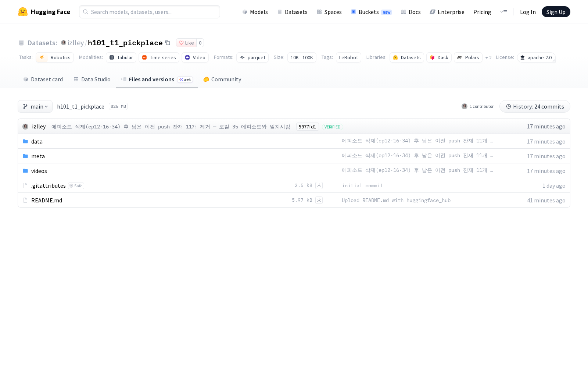Image resolution: width=588 pixels, height=368 pixels.
Task: Download the .gitattributes file via its download icon
Action: pyautogui.click(x=319, y=185)
